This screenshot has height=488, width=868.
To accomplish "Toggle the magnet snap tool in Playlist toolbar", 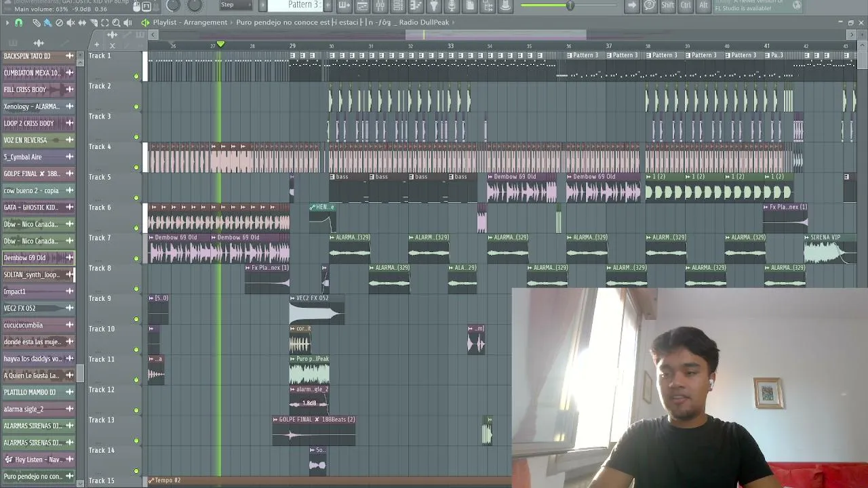I will tap(18, 22).
